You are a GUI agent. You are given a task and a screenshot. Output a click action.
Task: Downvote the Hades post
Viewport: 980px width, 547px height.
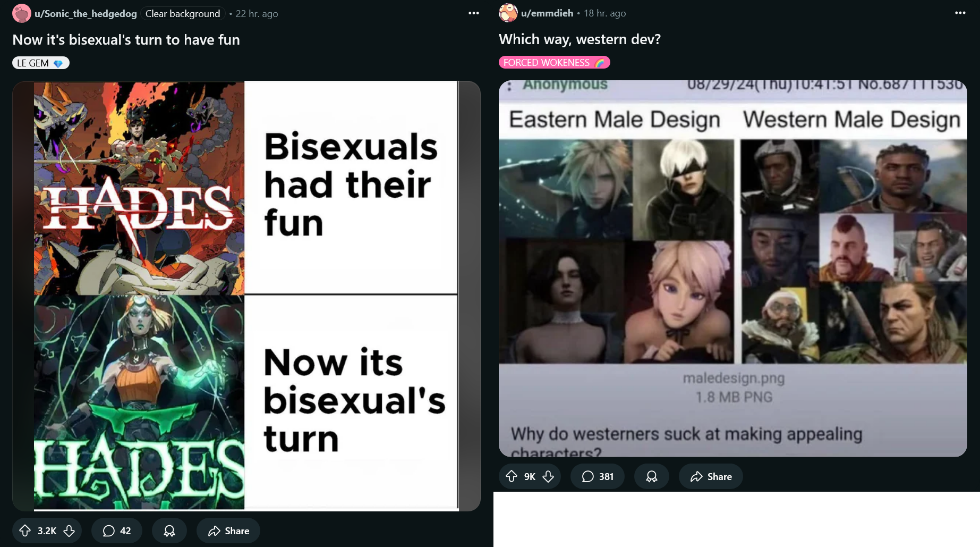point(69,531)
